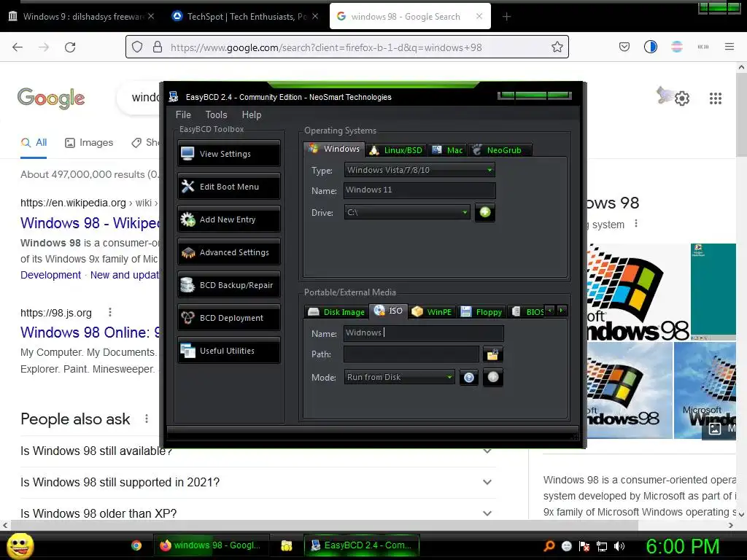Click the ISO Path input field
This screenshot has height=560, width=747.
point(411,354)
